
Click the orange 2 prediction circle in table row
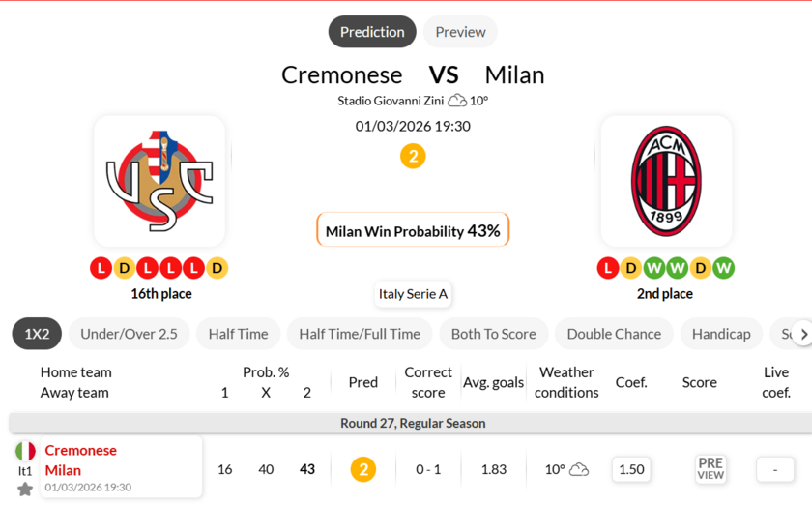363,469
